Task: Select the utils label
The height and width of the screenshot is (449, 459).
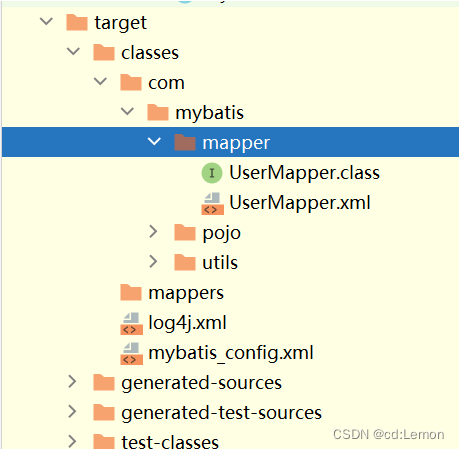Action: [x=220, y=263]
